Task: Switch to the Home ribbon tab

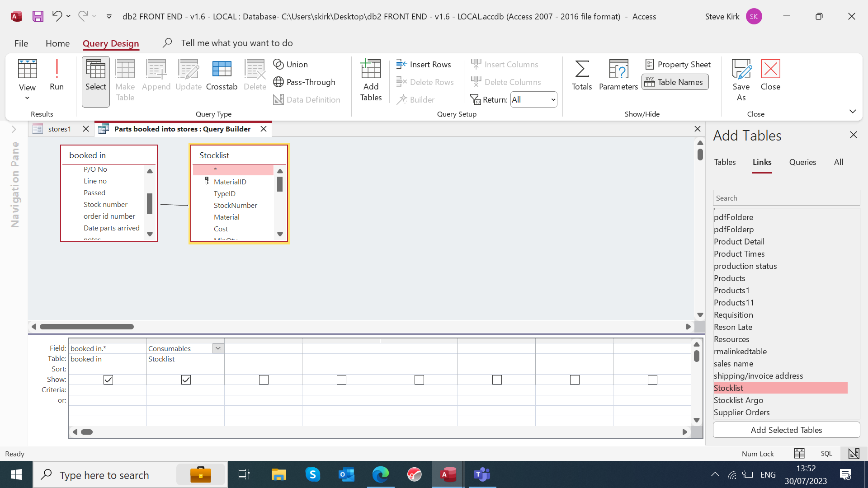Action: pyautogui.click(x=57, y=43)
